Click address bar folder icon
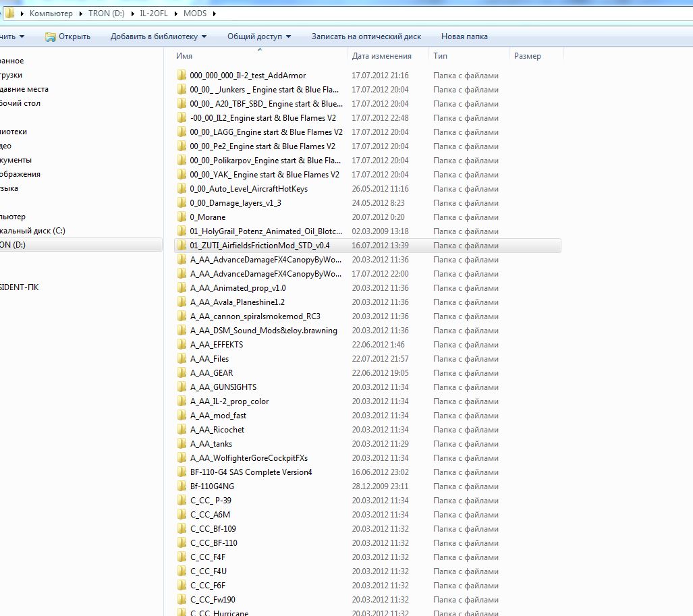Screen dimensions: 693x616 point(9,13)
